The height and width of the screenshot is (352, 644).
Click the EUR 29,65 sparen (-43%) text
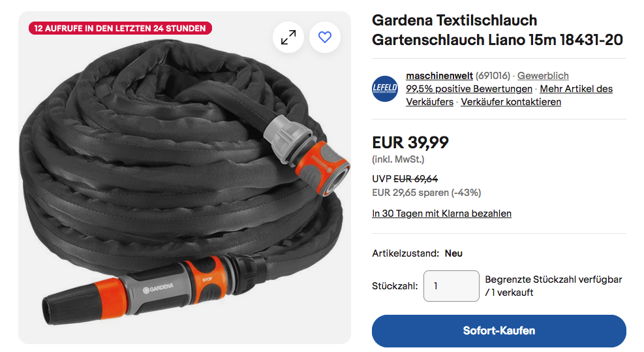pos(426,193)
